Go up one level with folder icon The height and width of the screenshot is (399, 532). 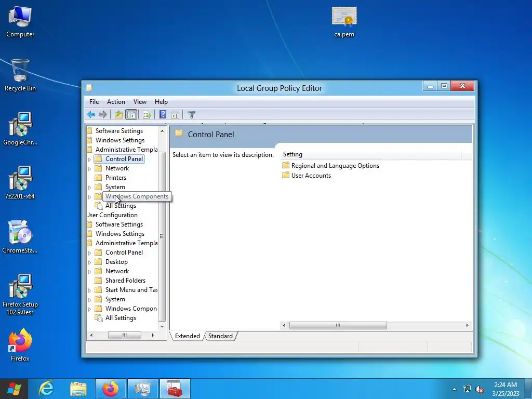point(119,115)
